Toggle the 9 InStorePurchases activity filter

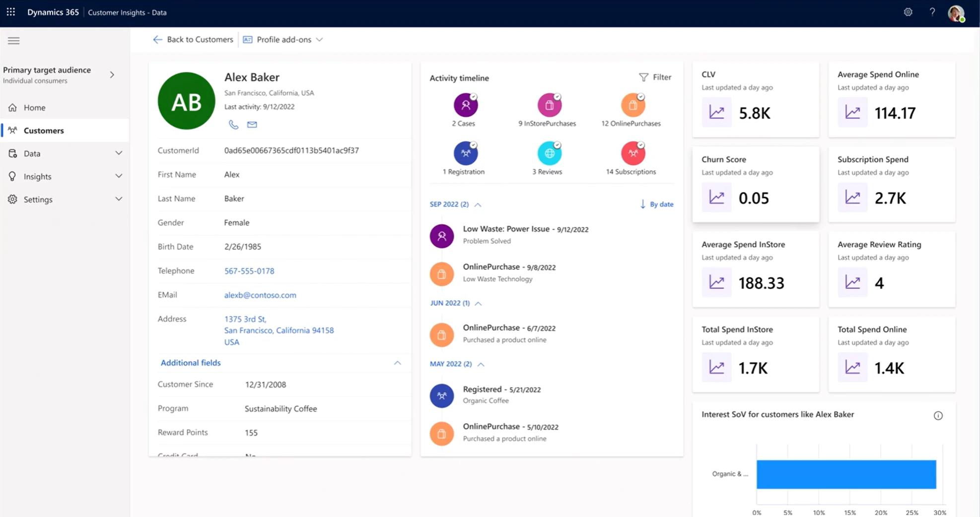(549, 105)
